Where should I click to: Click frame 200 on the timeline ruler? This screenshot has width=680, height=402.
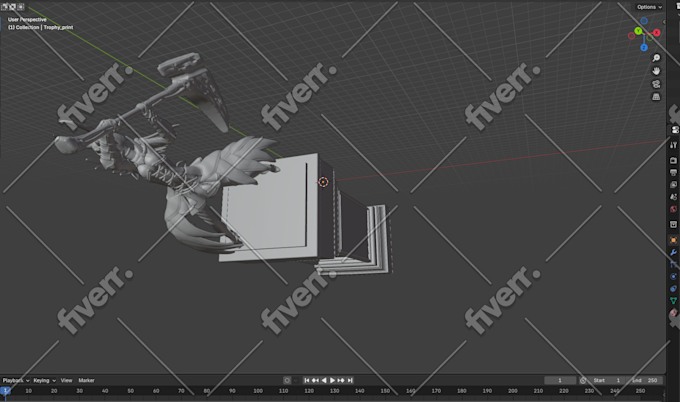pos(513,391)
